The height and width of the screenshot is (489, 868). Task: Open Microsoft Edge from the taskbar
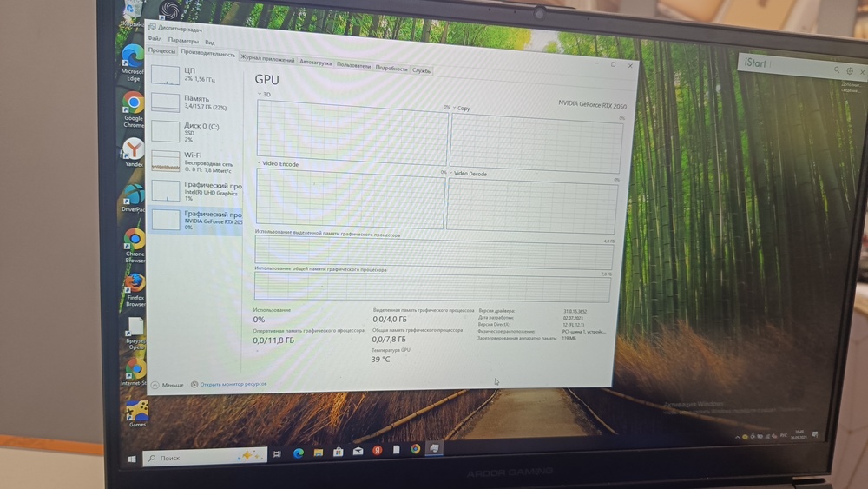[x=299, y=453]
